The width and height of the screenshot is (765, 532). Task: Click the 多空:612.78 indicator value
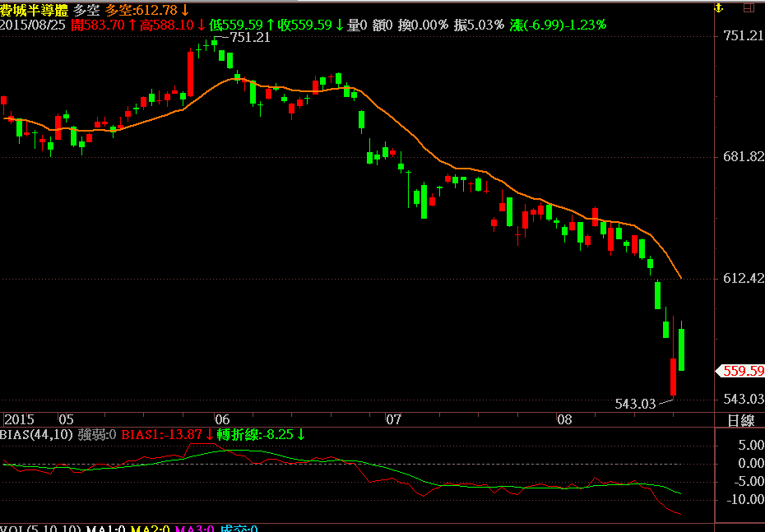coord(147,10)
